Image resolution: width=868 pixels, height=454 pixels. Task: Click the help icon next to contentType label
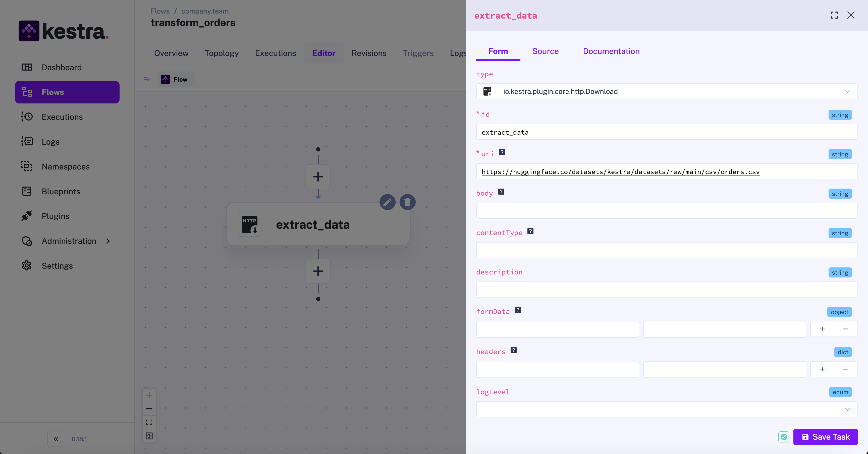click(x=530, y=231)
